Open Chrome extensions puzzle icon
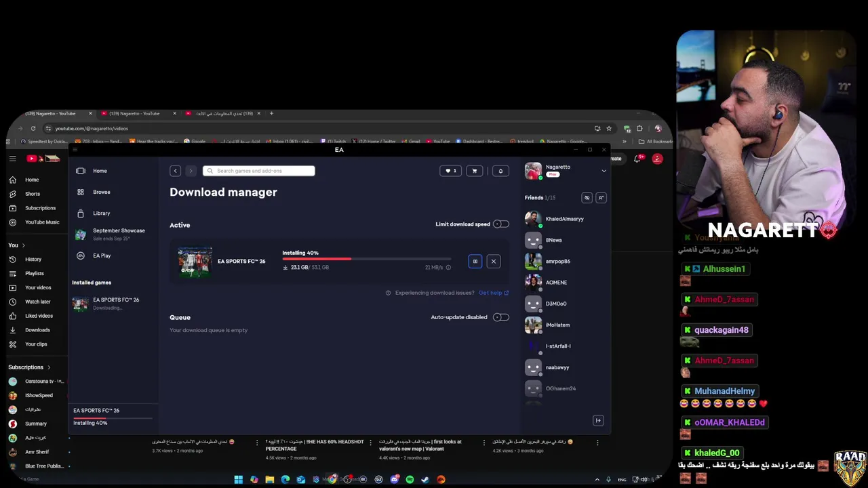This screenshot has height=488, width=868. point(639,128)
